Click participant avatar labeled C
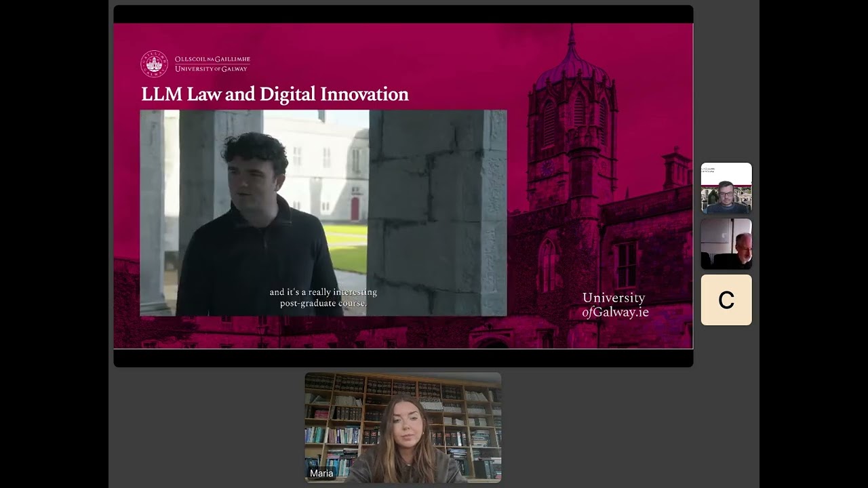The image size is (868, 488). 726,300
